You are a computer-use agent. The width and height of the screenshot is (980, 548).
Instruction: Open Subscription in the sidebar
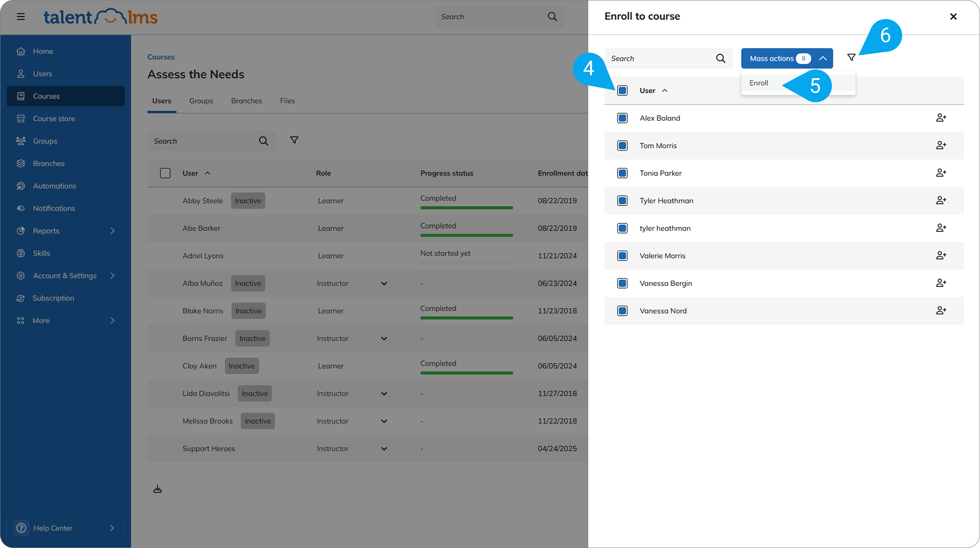[x=53, y=298]
